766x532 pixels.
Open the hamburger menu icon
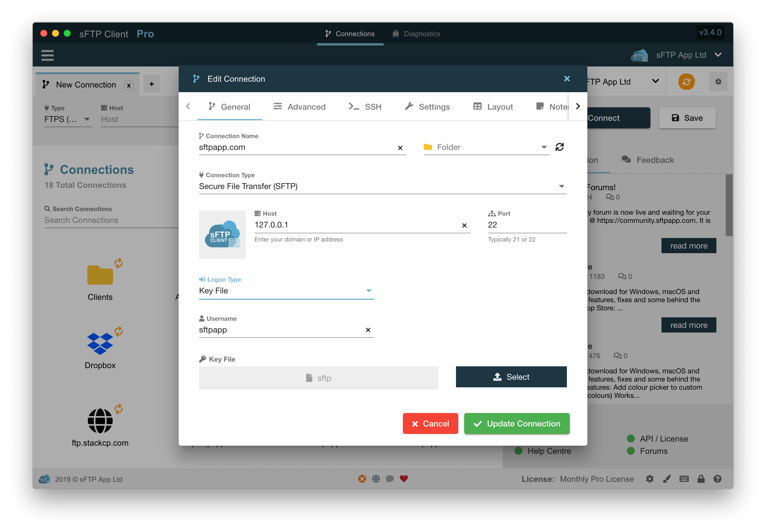click(47, 55)
